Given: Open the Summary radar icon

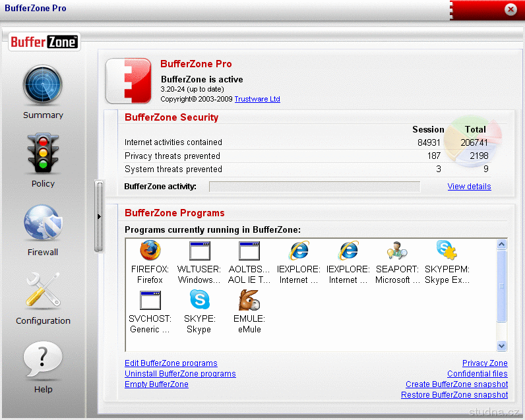Looking at the screenshot, I should click(43, 86).
